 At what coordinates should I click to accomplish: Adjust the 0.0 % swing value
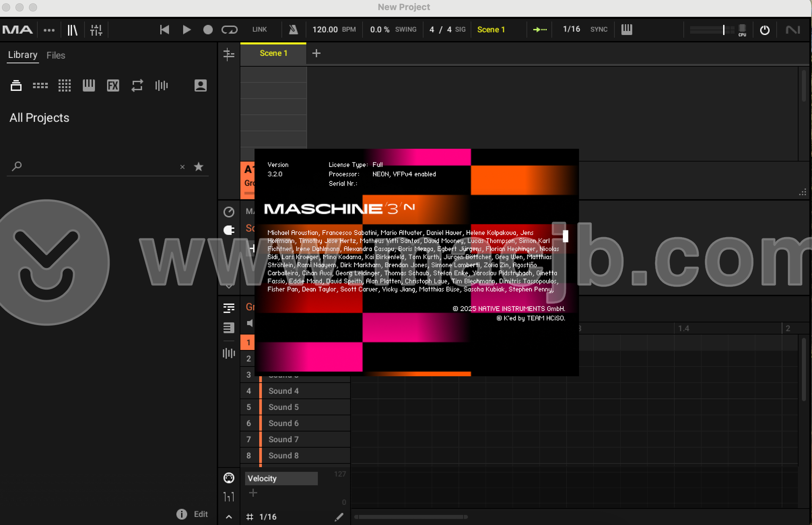coord(380,30)
